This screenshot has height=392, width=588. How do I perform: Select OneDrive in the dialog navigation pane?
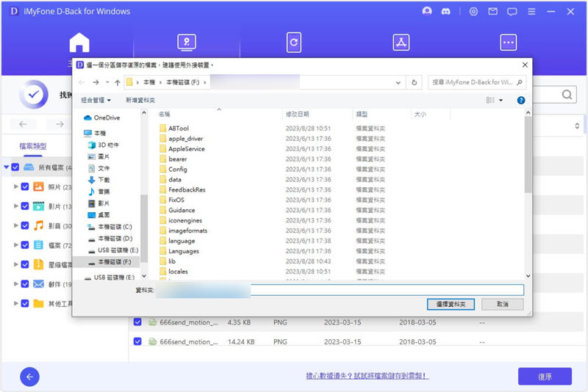(101, 117)
